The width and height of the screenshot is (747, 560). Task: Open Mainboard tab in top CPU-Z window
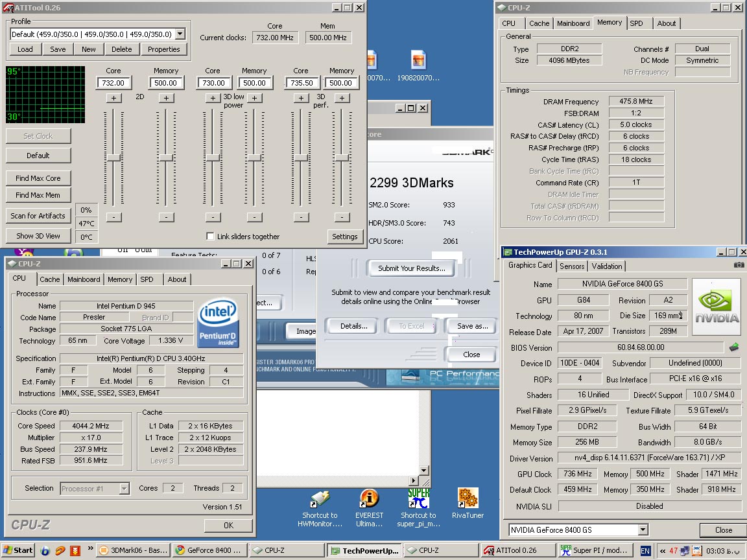[573, 23]
